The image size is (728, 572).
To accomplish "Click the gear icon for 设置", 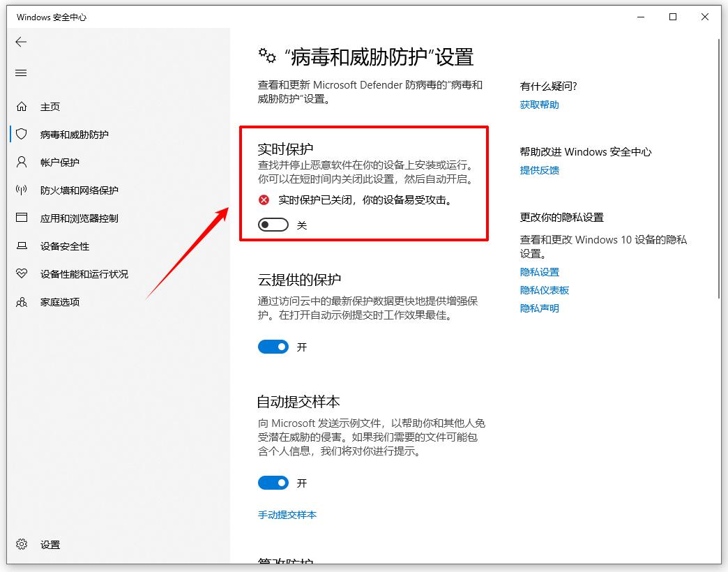I will point(22,544).
